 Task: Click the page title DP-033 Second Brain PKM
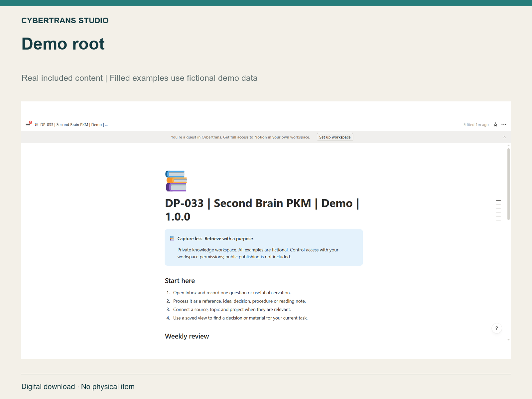click(x=262, y=210)
